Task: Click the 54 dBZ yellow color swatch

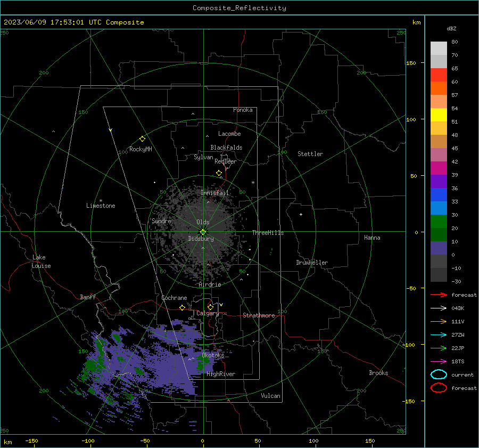Action: coord(439,115)
